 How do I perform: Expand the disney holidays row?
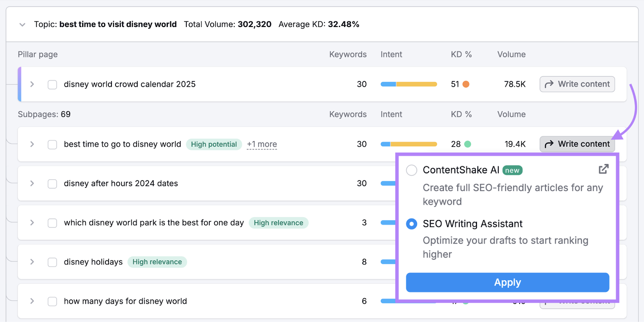tap(32, 262)
